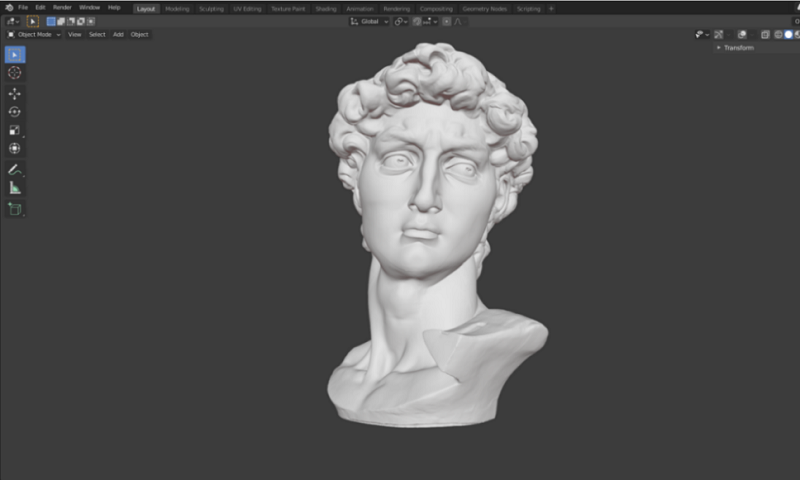Set selection mode to Invert

coord(81,21)
